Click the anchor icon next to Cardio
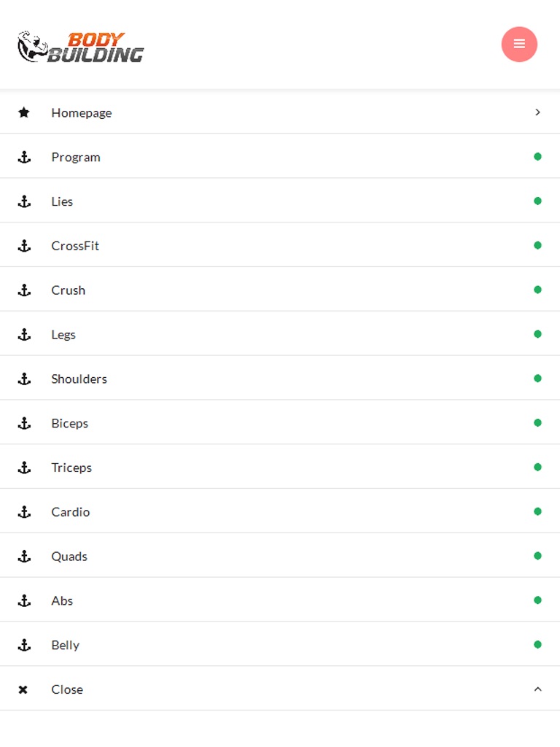The height and width of the screenshot is (747, 560). tap(24, 512)
